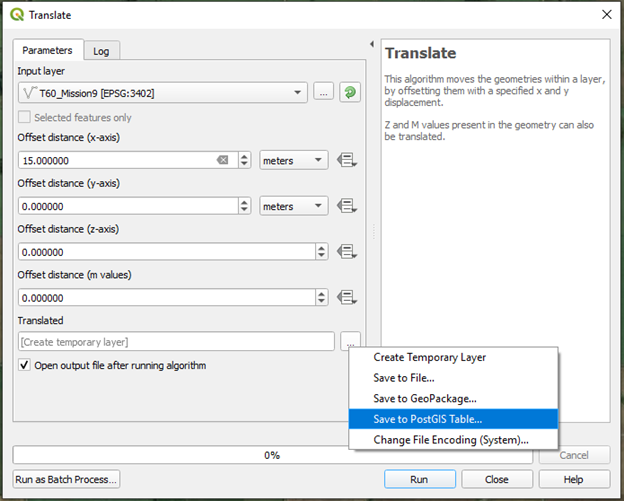Toggle Selected features only checkbox

coord(24,117)
